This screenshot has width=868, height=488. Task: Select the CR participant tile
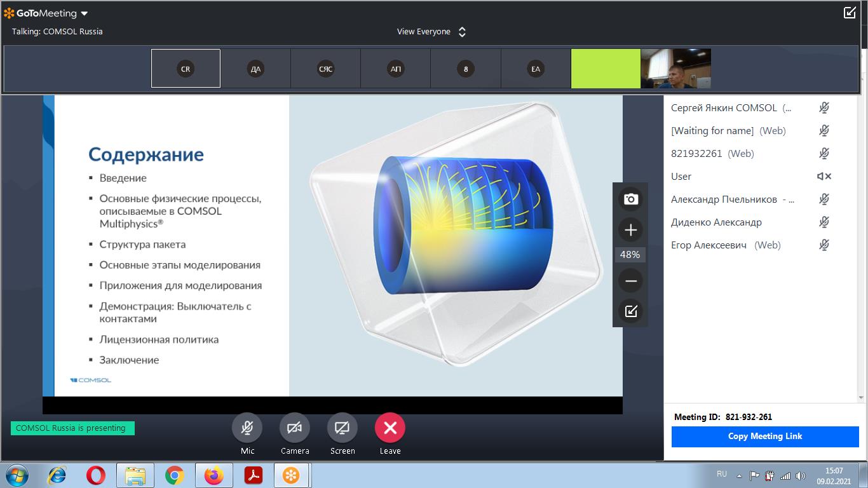pyautogui.click(x=186, y=69)
